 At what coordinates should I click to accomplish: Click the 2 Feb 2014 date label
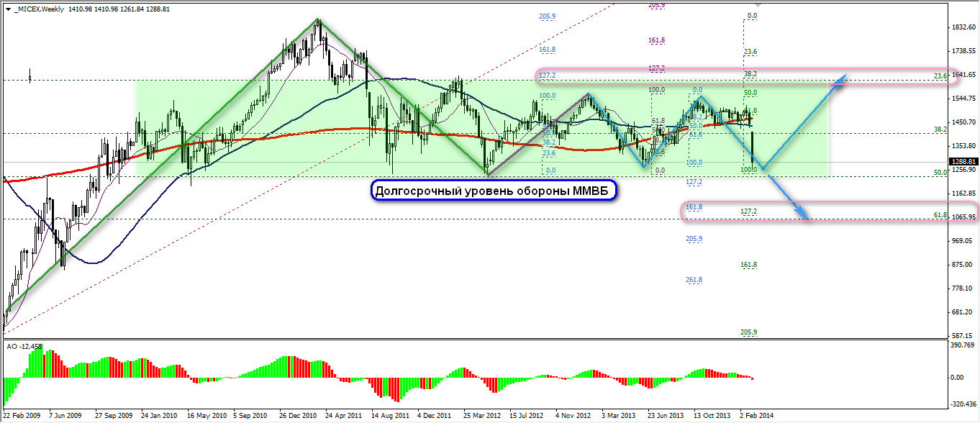coord(757,416)
